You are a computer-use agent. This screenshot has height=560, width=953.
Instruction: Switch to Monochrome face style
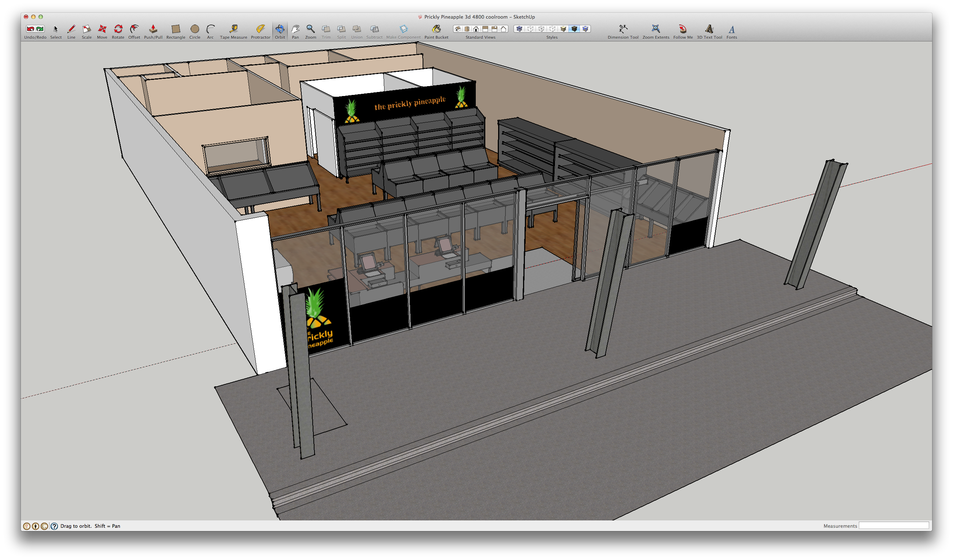(585, 29)
